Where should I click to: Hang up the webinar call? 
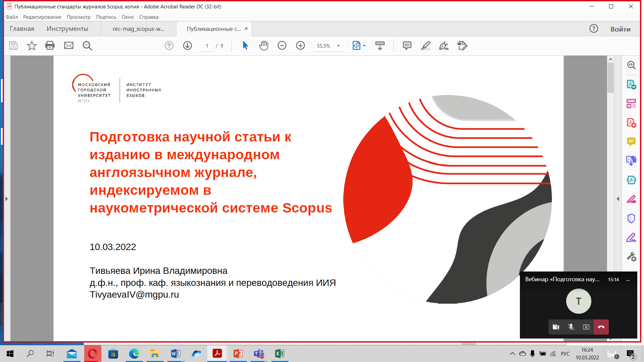(x=601, y=327)
